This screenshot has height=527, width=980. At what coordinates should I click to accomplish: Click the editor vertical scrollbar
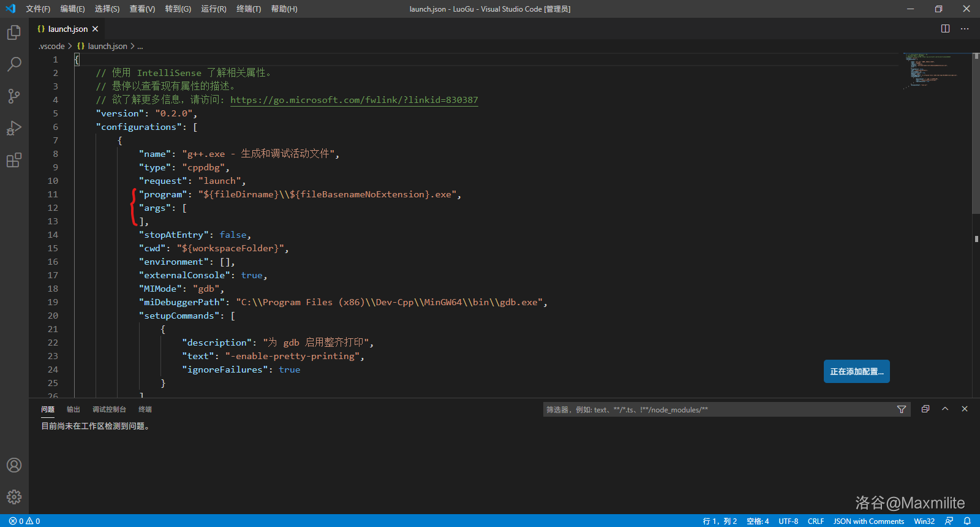click(976, 134)
